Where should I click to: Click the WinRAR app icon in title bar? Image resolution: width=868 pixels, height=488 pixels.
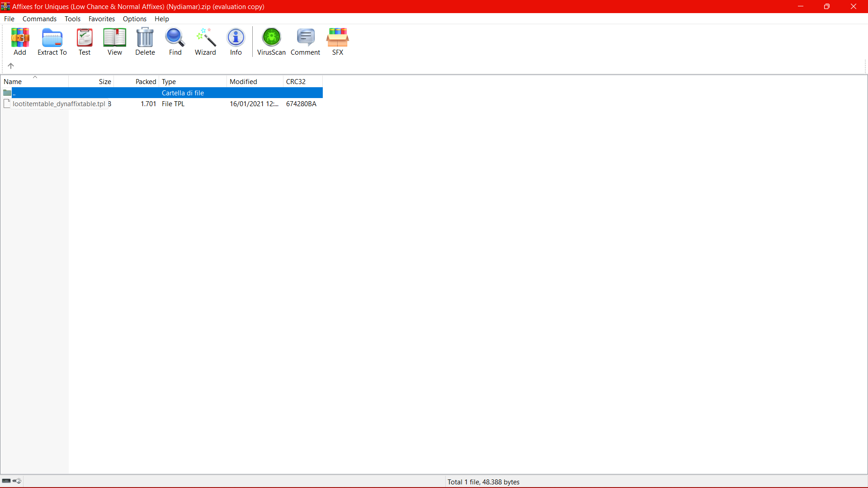coord(5,6)
